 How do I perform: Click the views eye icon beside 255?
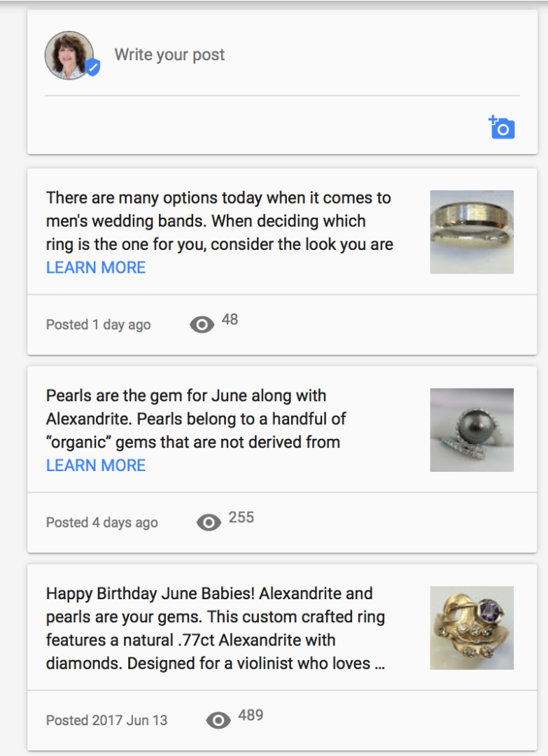[209, 522]
